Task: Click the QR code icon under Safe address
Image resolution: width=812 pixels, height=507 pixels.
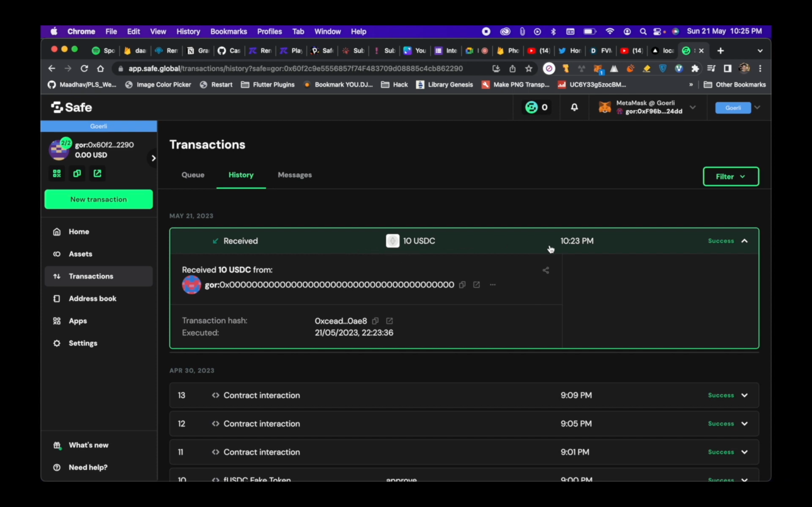Action: [x=57, y=173]
